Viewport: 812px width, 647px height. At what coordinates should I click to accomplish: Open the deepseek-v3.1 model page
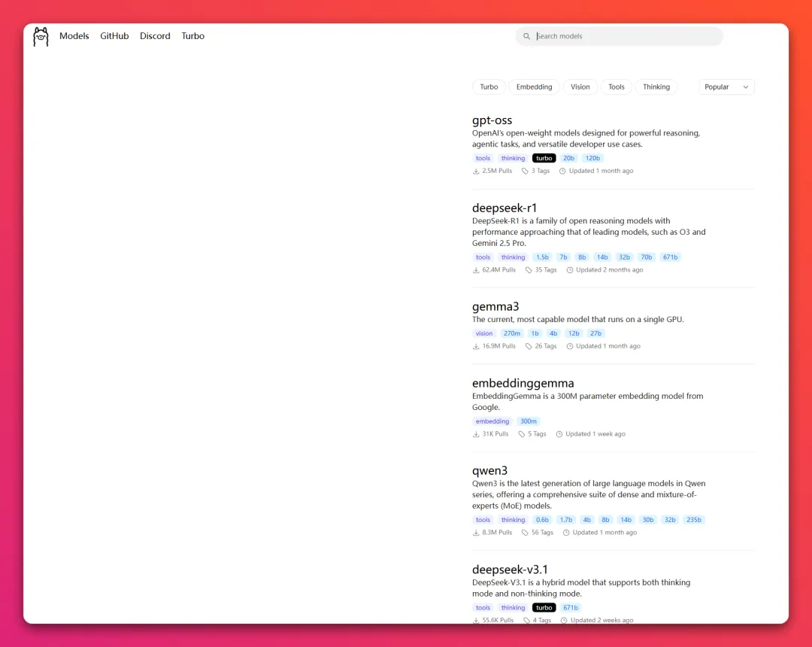510,570
